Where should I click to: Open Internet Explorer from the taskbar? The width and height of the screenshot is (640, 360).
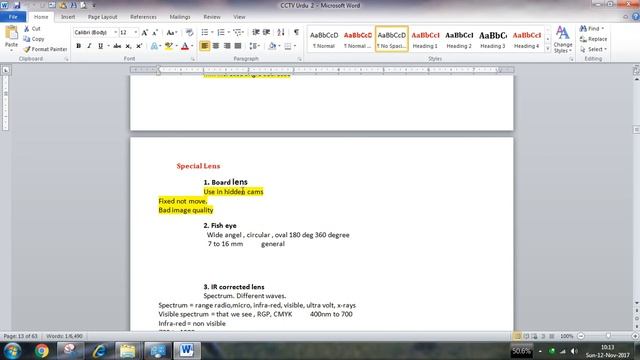coord(99,351)
